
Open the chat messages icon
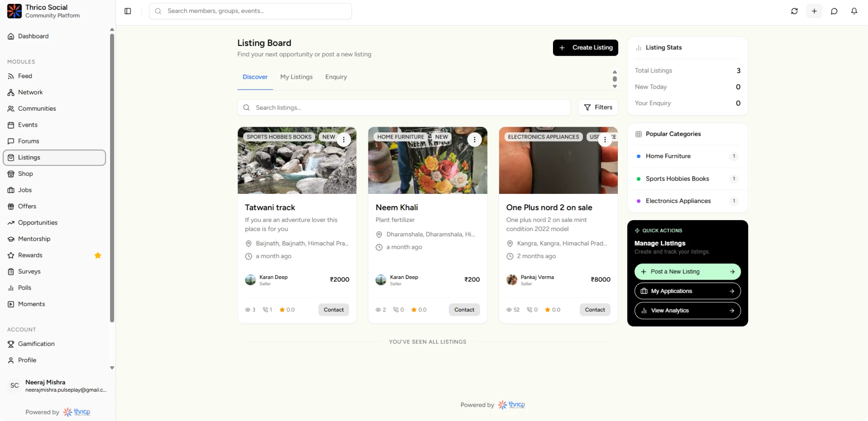tap(834, 11)
